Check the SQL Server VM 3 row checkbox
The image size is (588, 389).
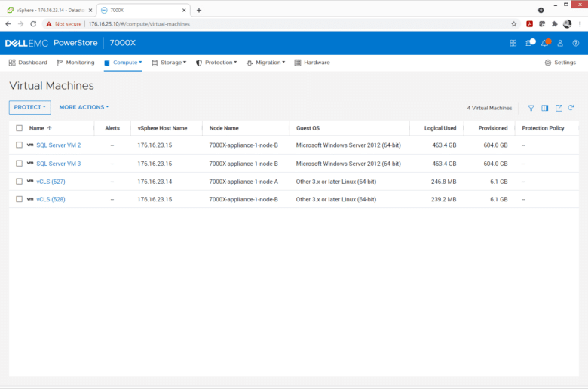[x=19, y=163]
